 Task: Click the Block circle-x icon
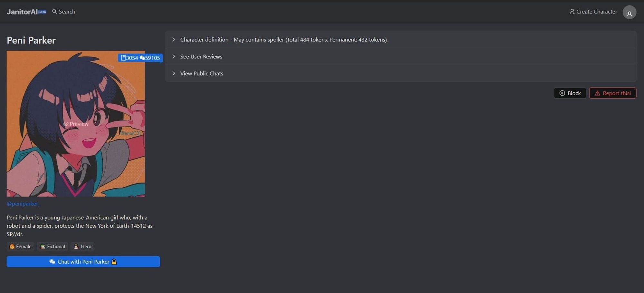562,93
